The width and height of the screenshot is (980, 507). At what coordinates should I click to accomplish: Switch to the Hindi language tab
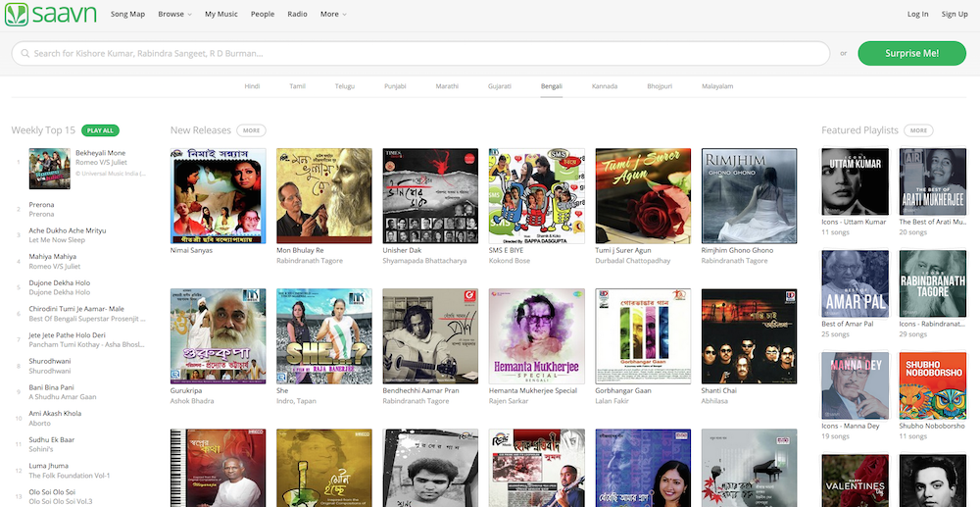[252, 86]
